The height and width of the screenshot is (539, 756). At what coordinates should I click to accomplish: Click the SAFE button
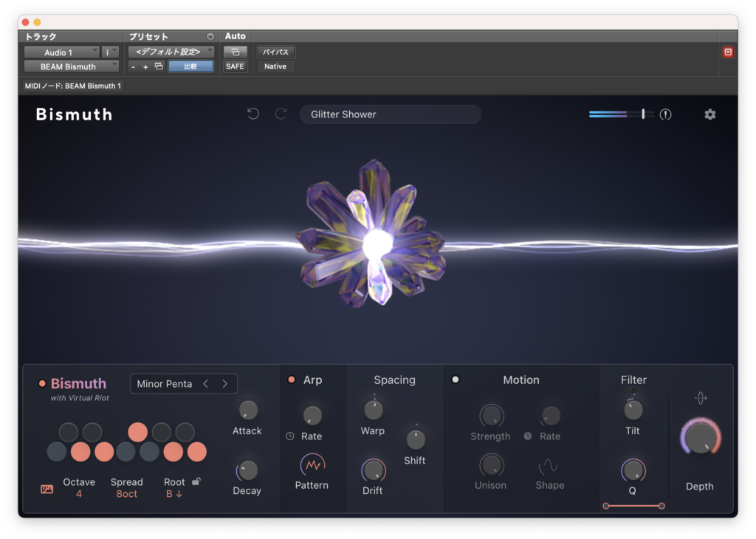click(236, 66)
